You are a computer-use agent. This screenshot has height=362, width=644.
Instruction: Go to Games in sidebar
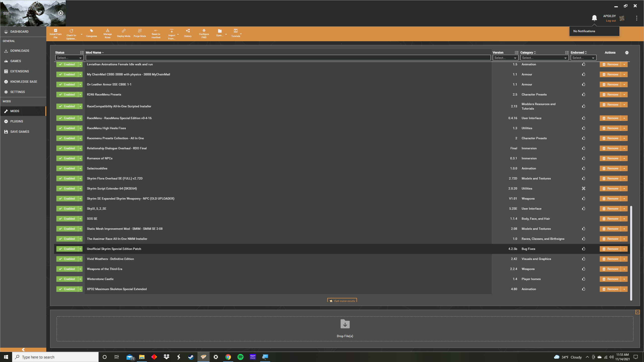tap(23, 61)
